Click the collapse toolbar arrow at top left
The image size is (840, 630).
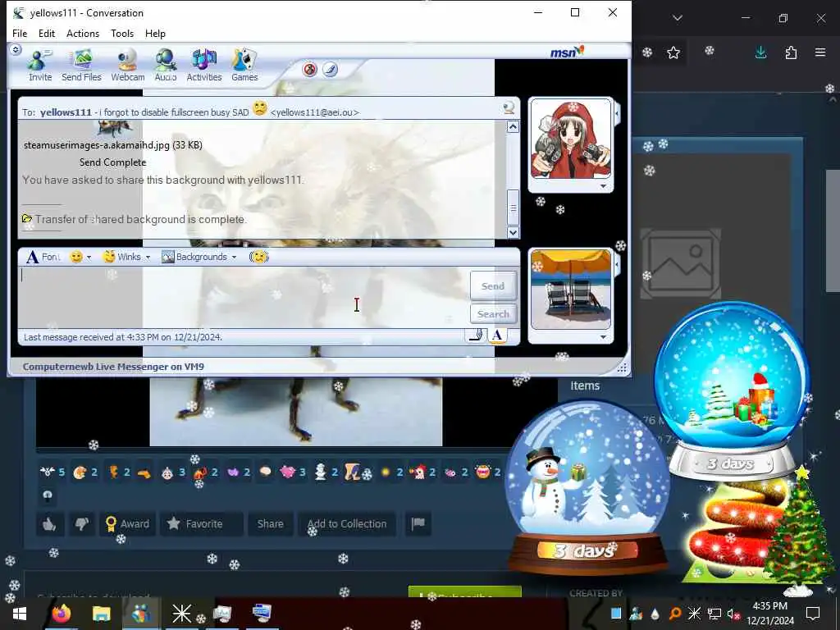point(16,50)
